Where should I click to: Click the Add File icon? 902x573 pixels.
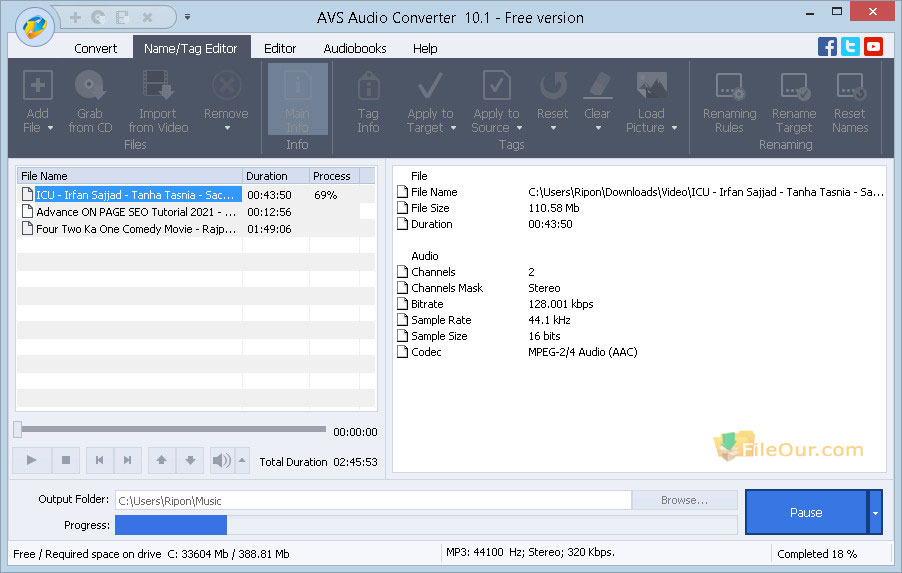[x=37, y=86]
